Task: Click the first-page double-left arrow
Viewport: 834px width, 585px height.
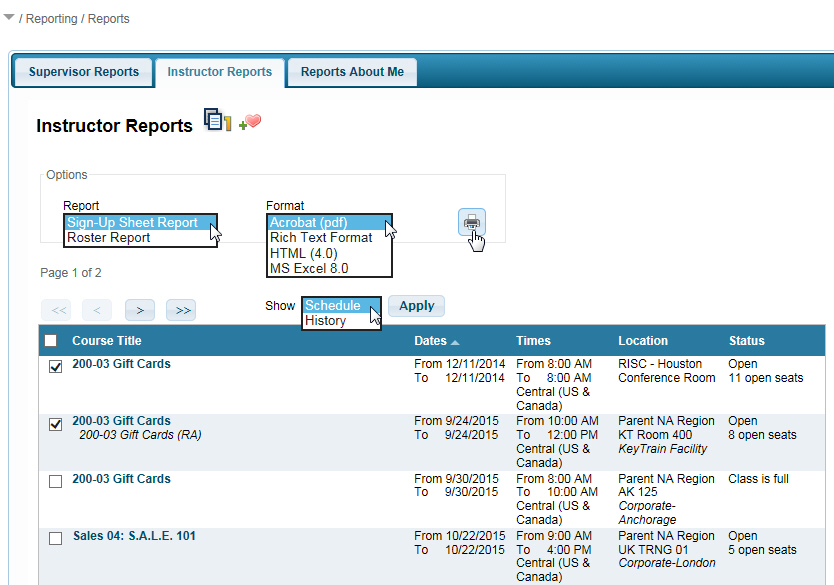Action: pyautogui.click(x=55, y=310)
